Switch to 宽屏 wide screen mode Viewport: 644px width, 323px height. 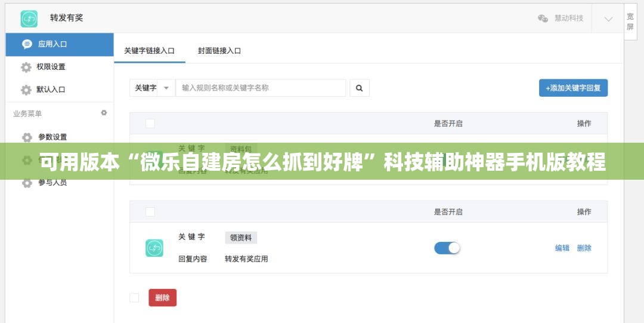tap(630, 22)
